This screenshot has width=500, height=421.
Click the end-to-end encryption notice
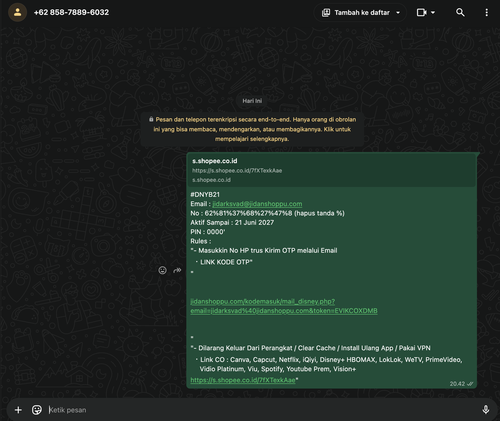click(252, 129)
